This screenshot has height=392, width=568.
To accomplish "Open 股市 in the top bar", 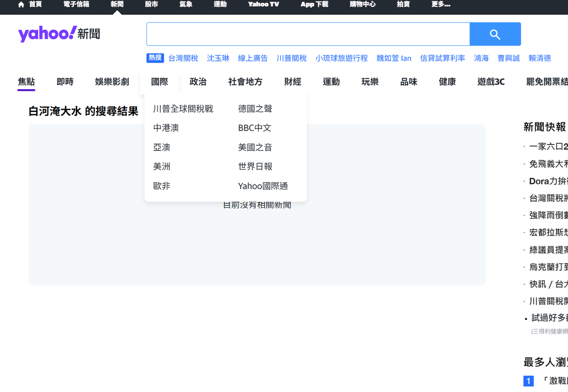I will click(x=151, y=4).
